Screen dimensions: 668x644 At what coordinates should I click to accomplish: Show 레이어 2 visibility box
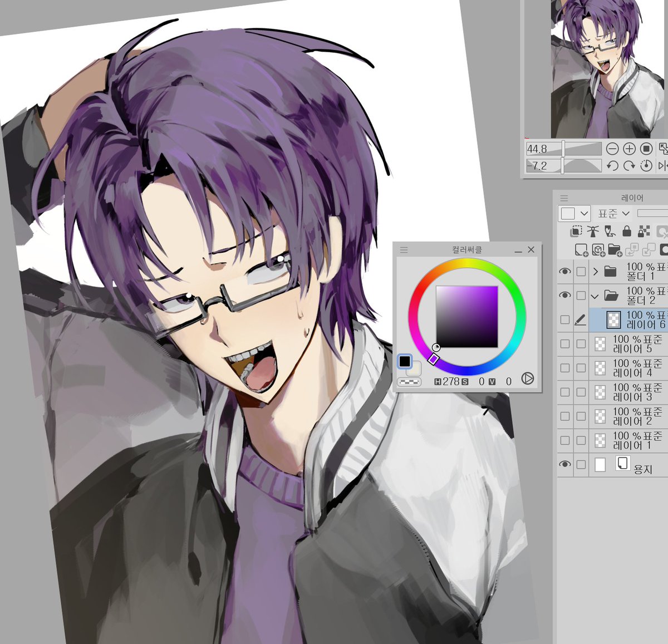pyautogui.click(x=565, y=416)
